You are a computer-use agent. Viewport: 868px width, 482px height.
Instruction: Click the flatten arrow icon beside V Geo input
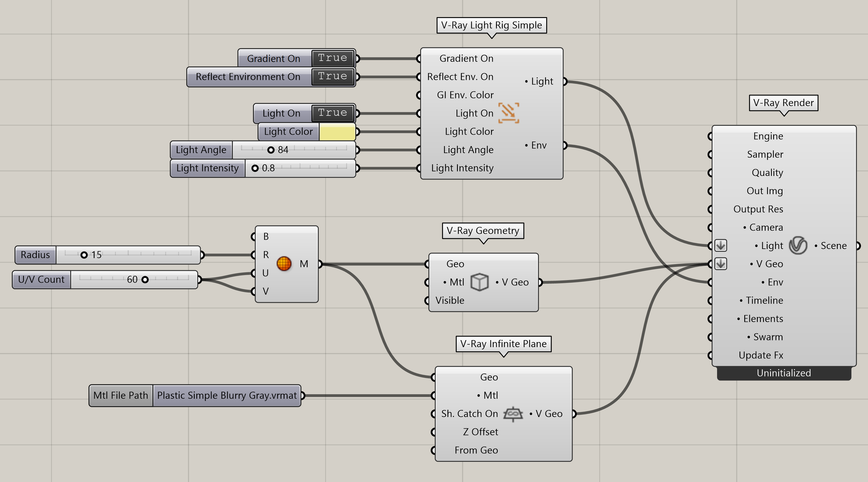[721, 264]
